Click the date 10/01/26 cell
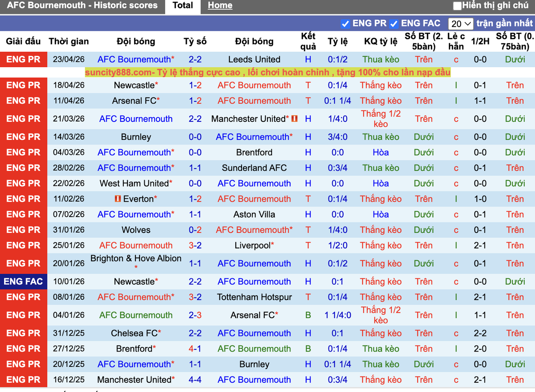Screen dimensions: 535x392 (69, 281)
